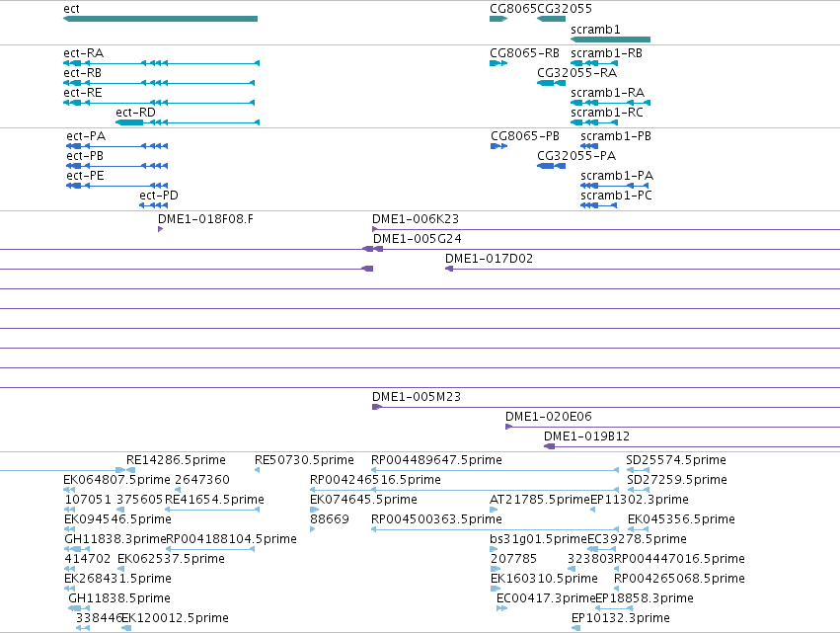
Task: Select the scramb1-RC transcript label
Action: pyautogui.click(x=607, y=113)
